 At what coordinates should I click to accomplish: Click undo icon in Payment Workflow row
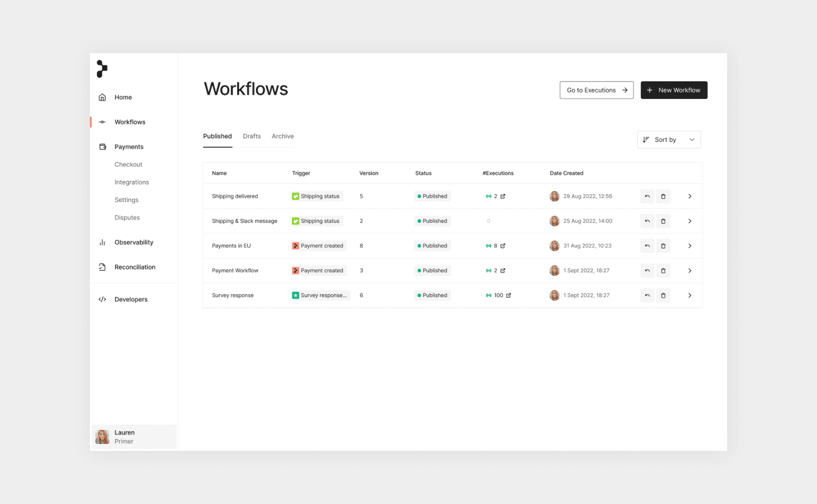647,271
